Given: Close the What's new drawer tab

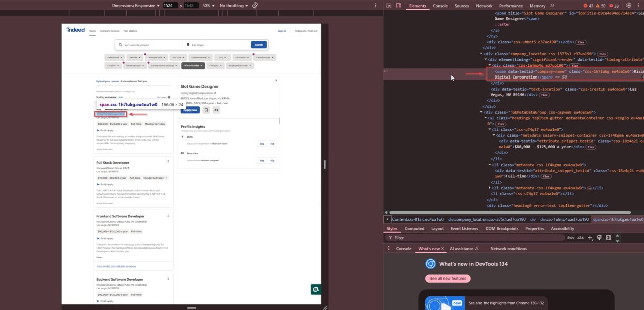Looking at the screenshot, I should tap(443, 249).
